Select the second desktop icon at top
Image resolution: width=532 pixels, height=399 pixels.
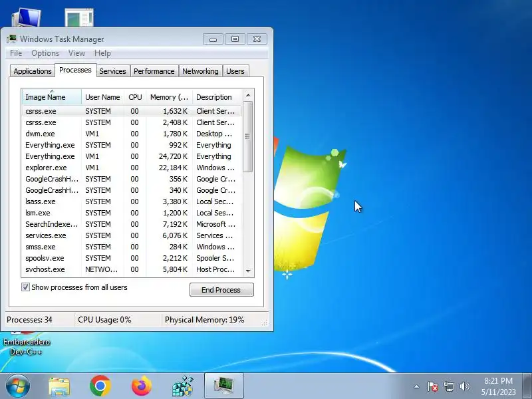click(x=79, y=18)
